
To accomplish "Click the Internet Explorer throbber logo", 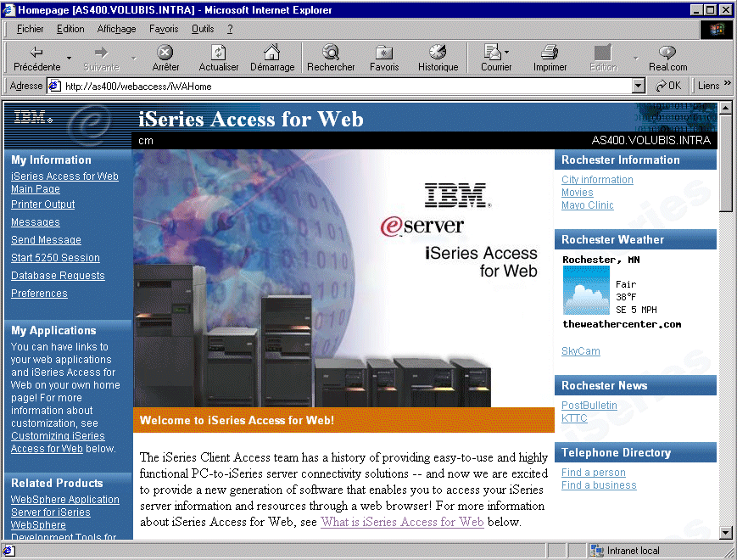I will (x=717, y=30).
